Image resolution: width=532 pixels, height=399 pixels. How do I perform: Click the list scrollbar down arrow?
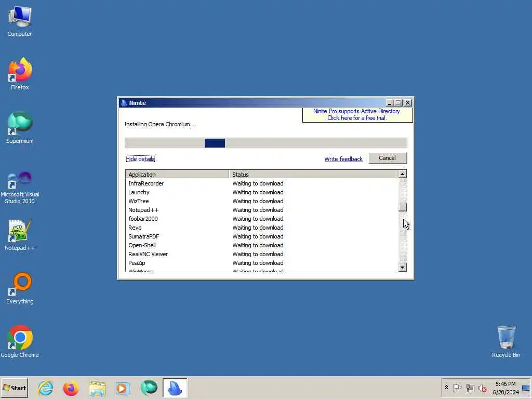(402, 268)
